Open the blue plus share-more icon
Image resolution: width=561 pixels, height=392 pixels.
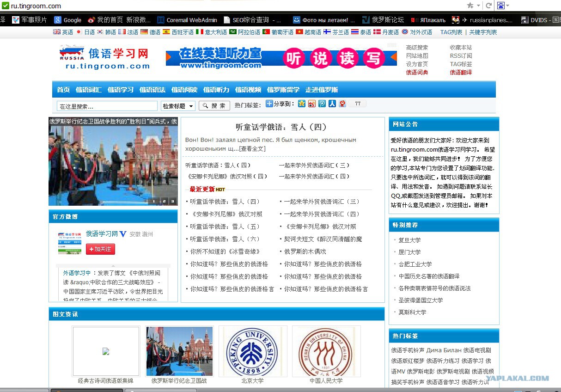pos(269,104)
